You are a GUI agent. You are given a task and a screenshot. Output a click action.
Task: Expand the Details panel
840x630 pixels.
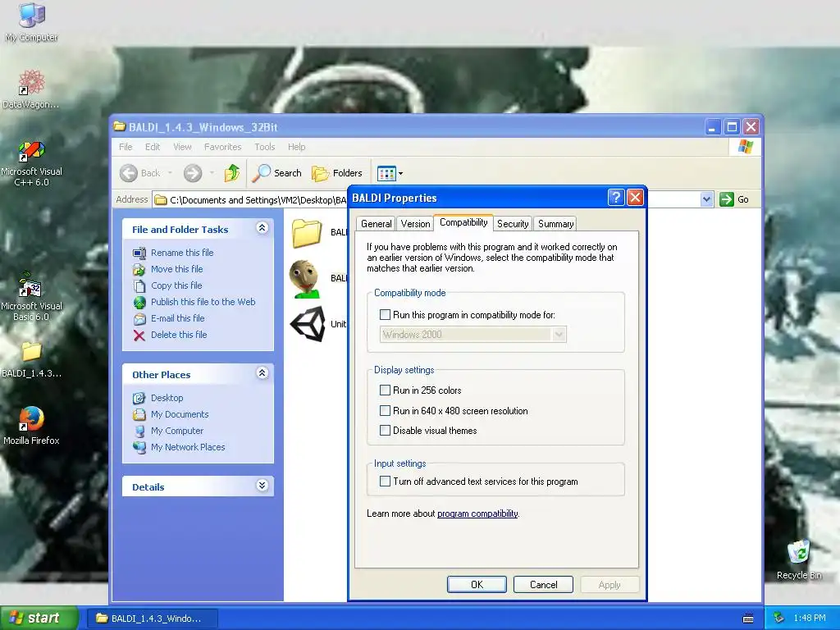(x=262, y=486)
